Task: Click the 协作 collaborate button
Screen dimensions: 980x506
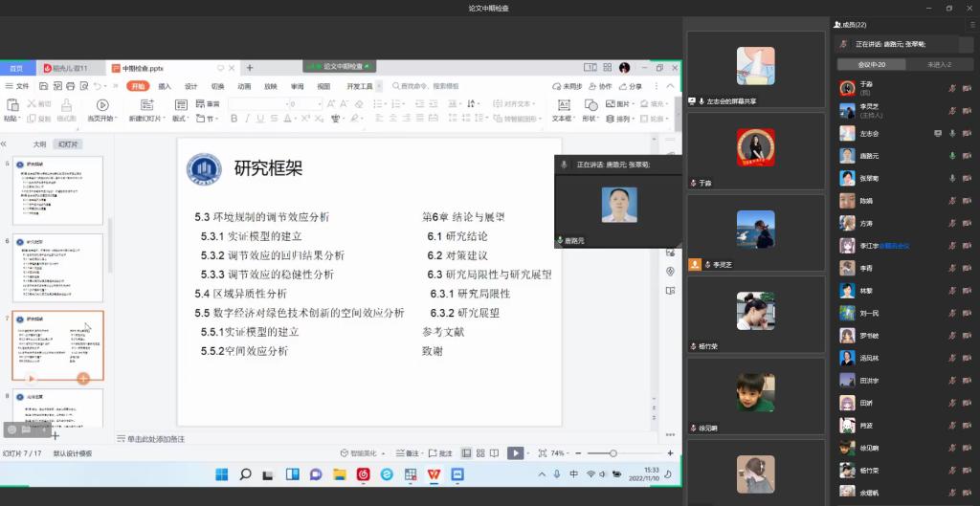Action: coord(601,86)
